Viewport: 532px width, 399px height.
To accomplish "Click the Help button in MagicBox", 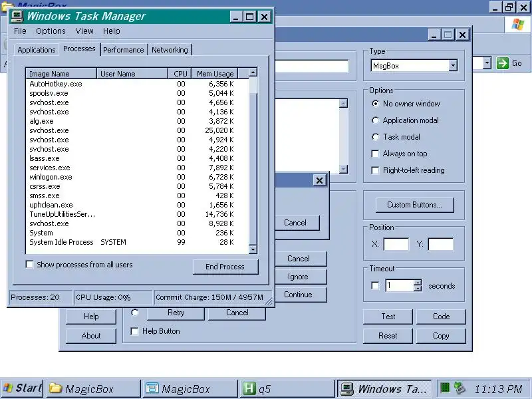I will (91, 317).
